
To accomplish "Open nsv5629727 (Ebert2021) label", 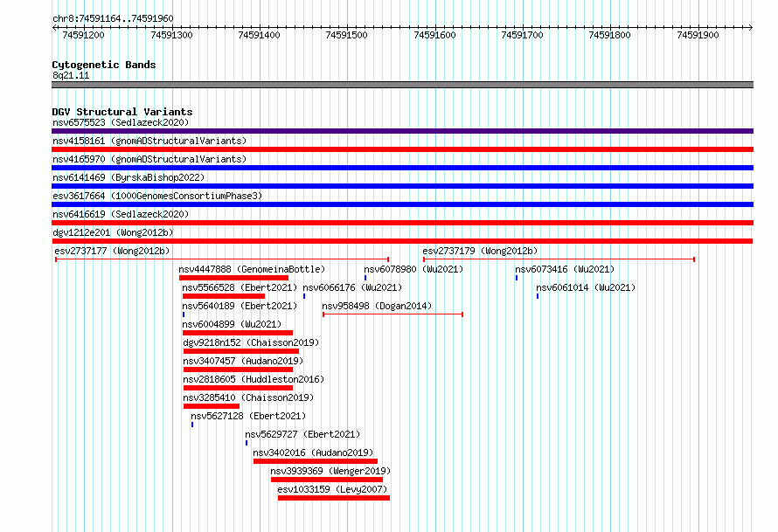I will tap(302, 434).
